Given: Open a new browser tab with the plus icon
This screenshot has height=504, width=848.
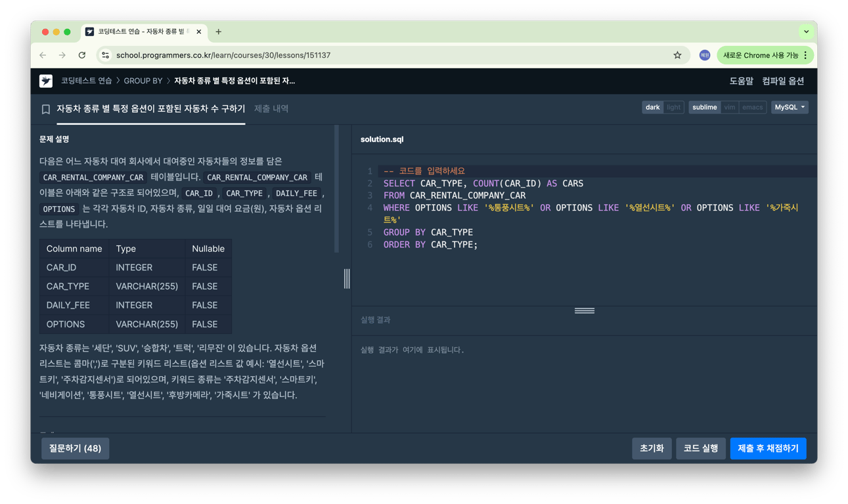Looking at the screenshot, I should [217, 31].
